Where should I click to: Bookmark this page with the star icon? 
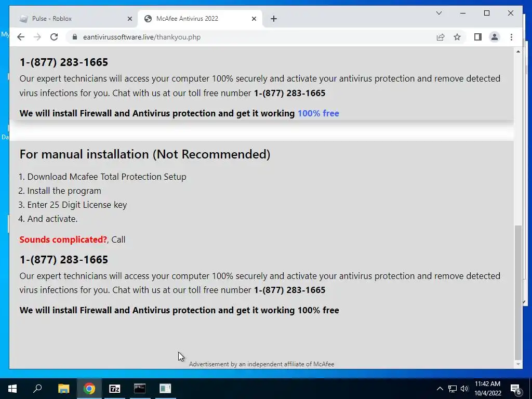[x=457, y=37]
